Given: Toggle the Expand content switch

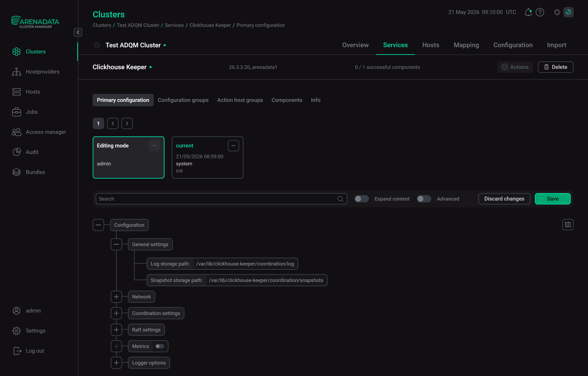Looking at the screenshot, I should tap(362, 199).
